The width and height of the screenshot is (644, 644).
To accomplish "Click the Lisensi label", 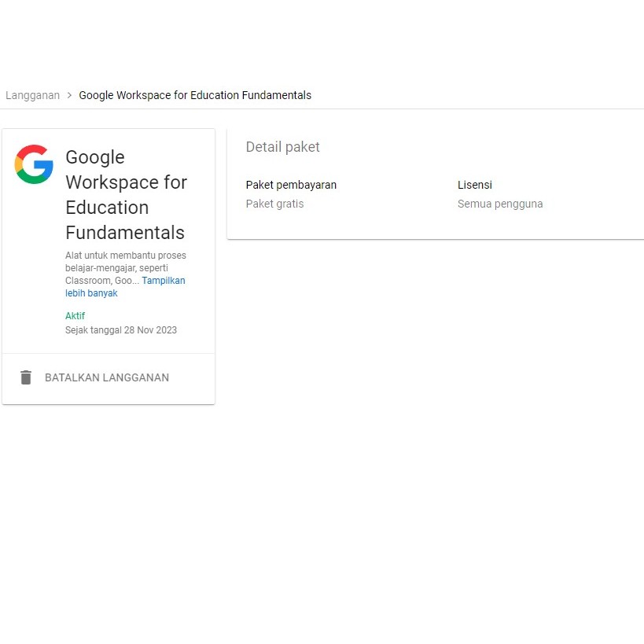I will [x=474, y=185].
